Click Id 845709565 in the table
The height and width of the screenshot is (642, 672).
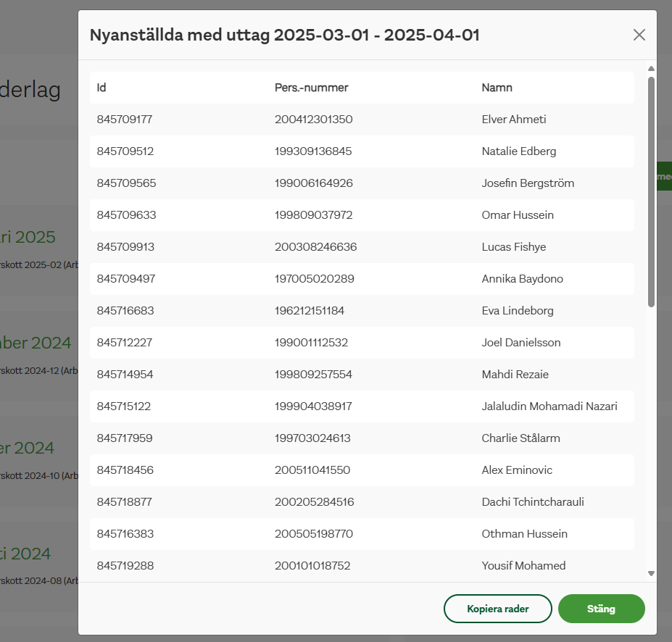[126, 183]
